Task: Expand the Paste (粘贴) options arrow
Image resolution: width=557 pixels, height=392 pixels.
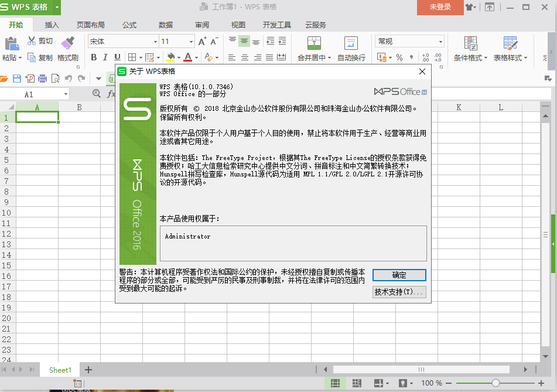Action: (20, 57)
